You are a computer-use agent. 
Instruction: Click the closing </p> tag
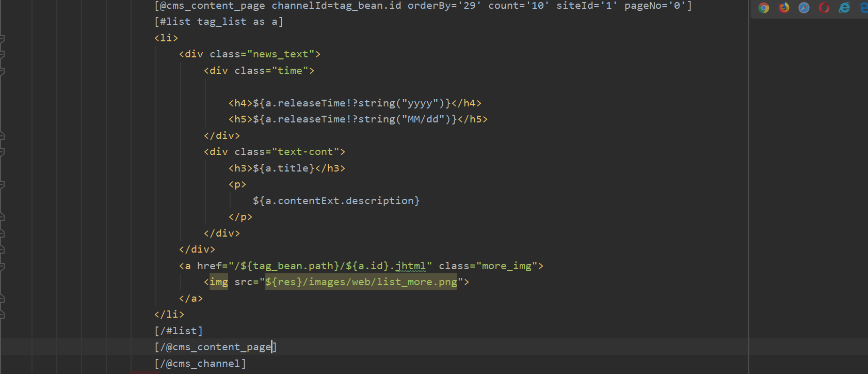pyautogui.click(x=240, y=217)
